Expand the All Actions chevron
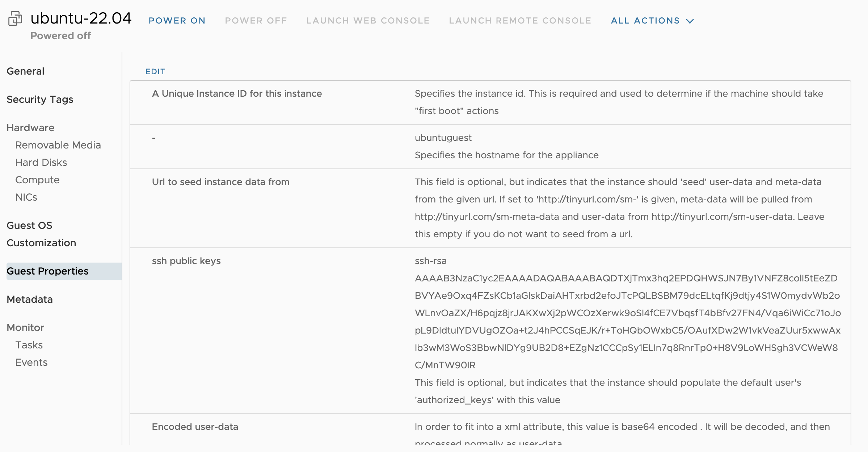Image resolution: width=868 pixels, height=452 pixels. click(x=690, y=21)
